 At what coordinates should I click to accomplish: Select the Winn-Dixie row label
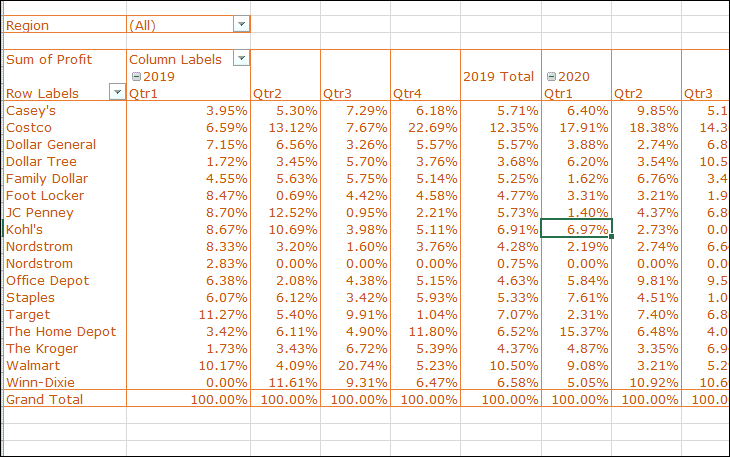65,383
